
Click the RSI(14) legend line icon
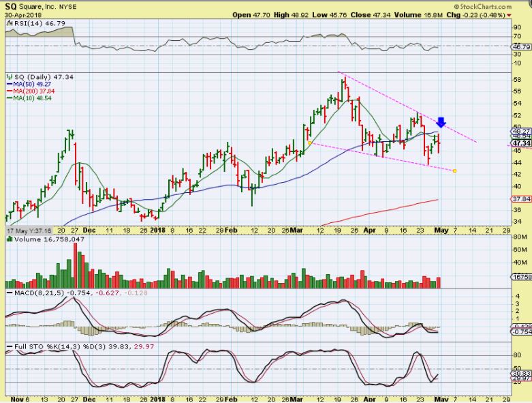point(9,23)
